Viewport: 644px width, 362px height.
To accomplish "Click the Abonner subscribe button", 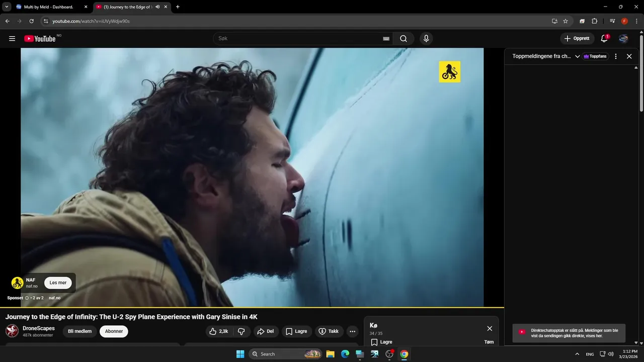I will (x=114, y=331).
